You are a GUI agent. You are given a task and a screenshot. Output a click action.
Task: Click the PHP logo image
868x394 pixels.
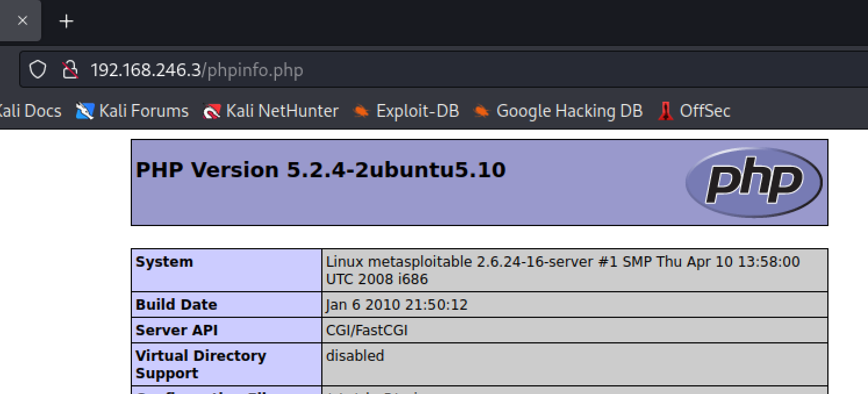754,182
